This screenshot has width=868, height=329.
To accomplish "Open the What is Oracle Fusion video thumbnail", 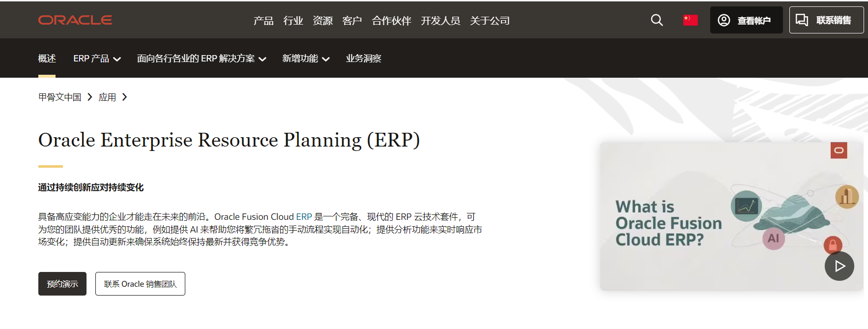I will click(x=731, y=216).
